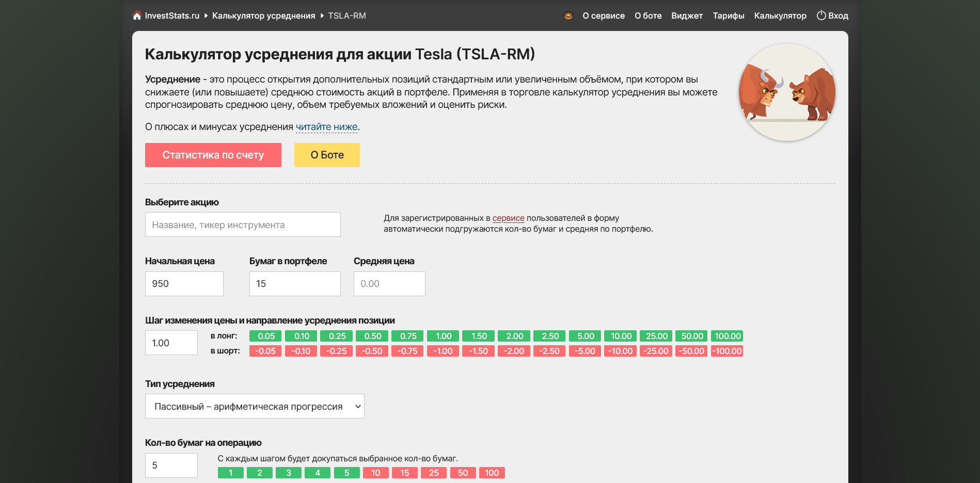Select the -1.00 short step

[x=443, y=351]
